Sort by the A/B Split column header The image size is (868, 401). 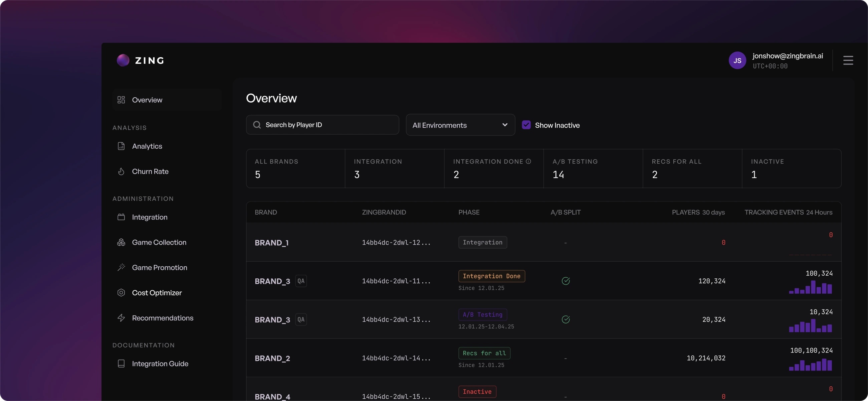point(566,212)
